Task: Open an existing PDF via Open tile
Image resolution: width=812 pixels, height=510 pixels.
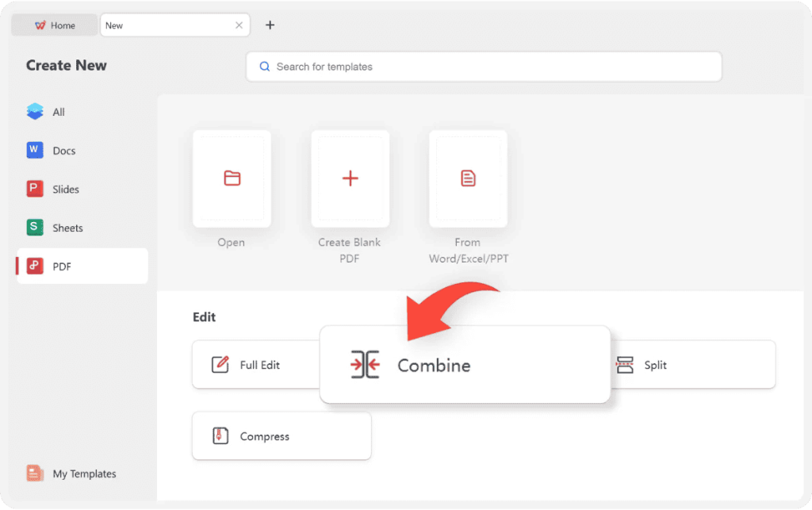Action: pyautogui.click(x=232, y=178)
